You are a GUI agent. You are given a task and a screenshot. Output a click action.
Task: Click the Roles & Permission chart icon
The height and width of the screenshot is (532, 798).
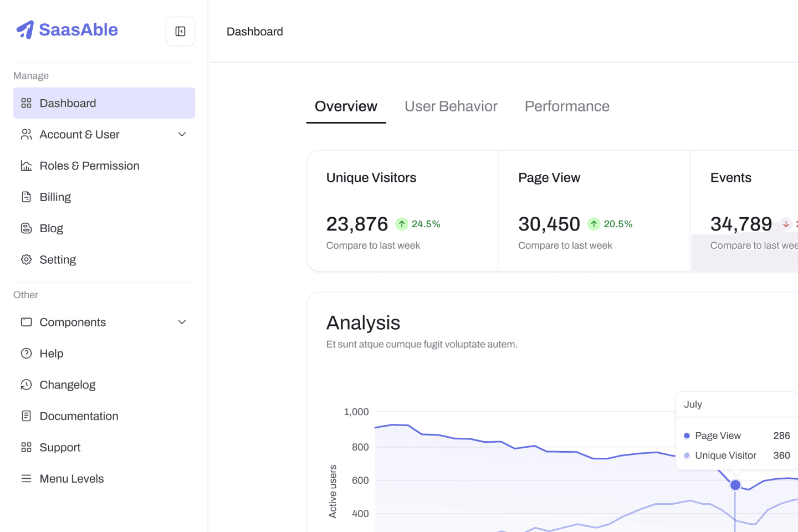26,166
